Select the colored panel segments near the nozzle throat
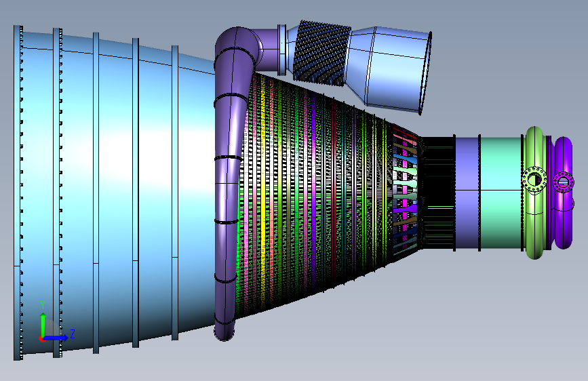Image resolution: width=588 pixels, height=381 pixels. coord(406,192)
